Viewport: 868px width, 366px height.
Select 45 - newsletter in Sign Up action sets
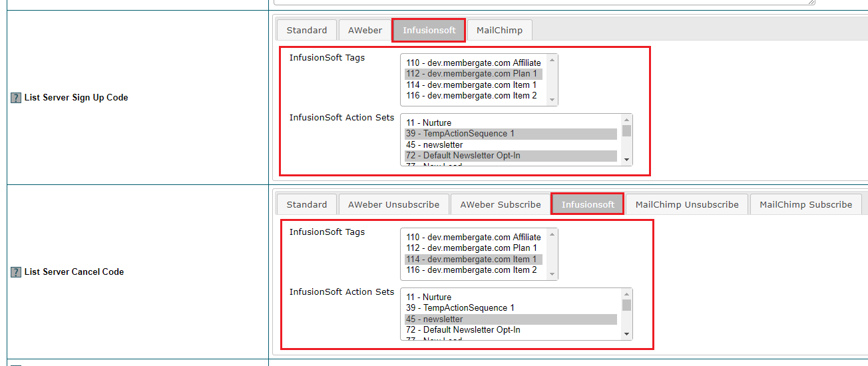click(x=511, y=144)
